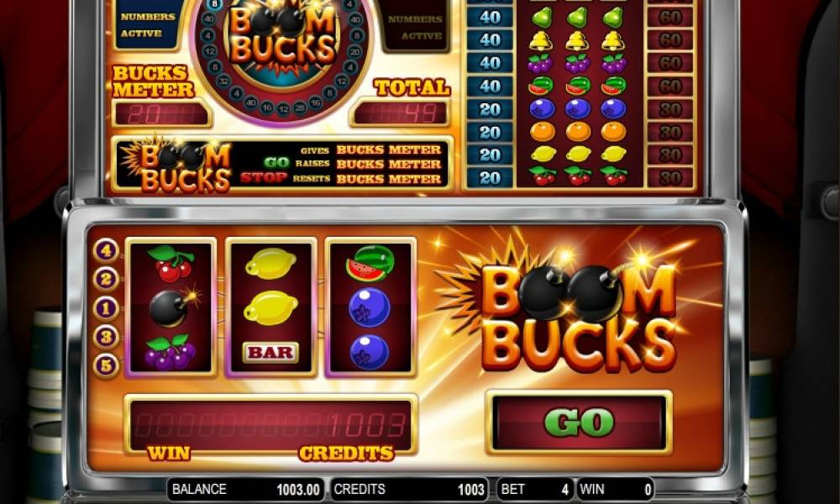This screenshot has height=504, width=840.
Task: Click the bomb symbol on first reel
Action: click(172, 307)
